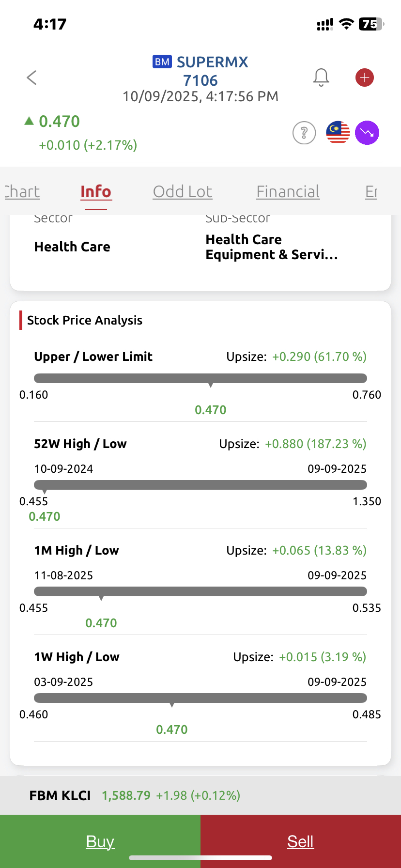Switch to the Chart tab

tap(21, 192)
